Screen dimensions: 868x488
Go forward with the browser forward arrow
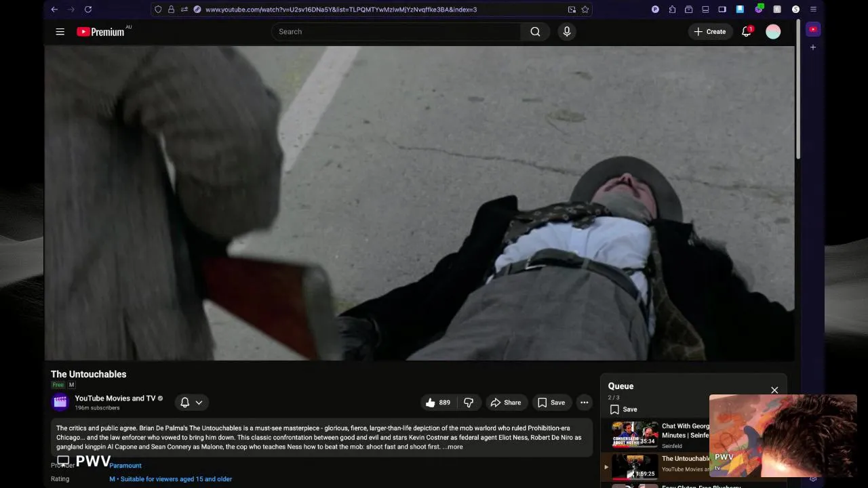(x=71, y=9)
